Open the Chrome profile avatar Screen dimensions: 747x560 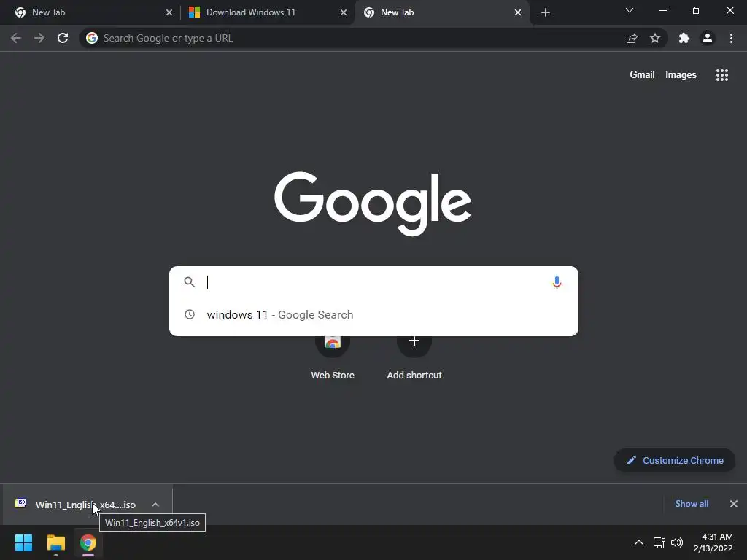tap(708, 38)
